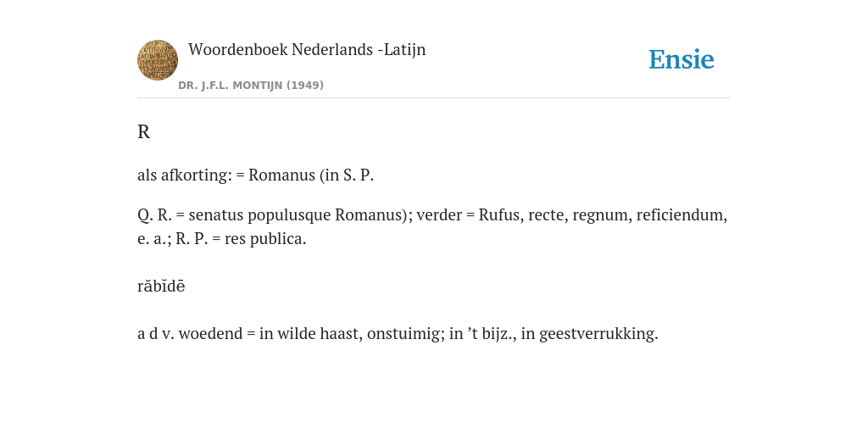Click the word 'recte'
The height and width of the screenshot is (434, 868).
(x=547, y=214)
